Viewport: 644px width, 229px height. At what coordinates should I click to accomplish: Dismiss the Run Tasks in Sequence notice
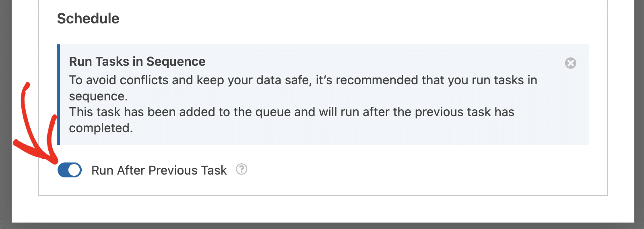pyautogui.click(x=570, y=63)
